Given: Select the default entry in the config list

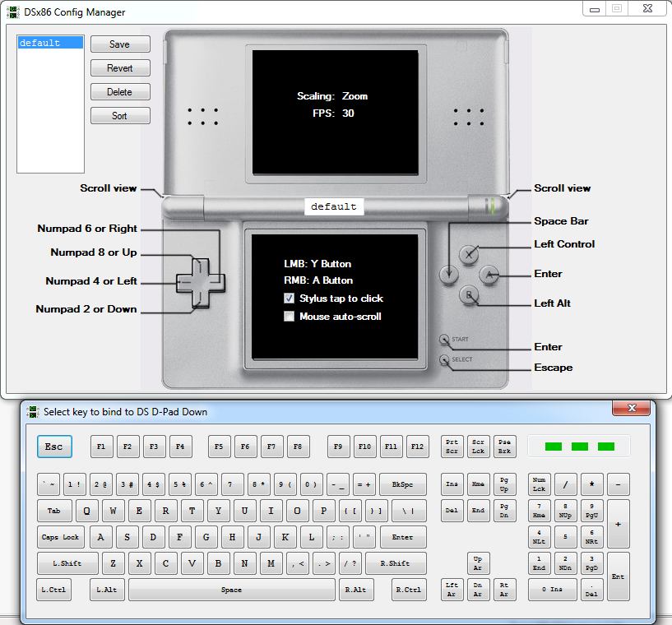Looking at the screenshot, I should click(50, 43).
